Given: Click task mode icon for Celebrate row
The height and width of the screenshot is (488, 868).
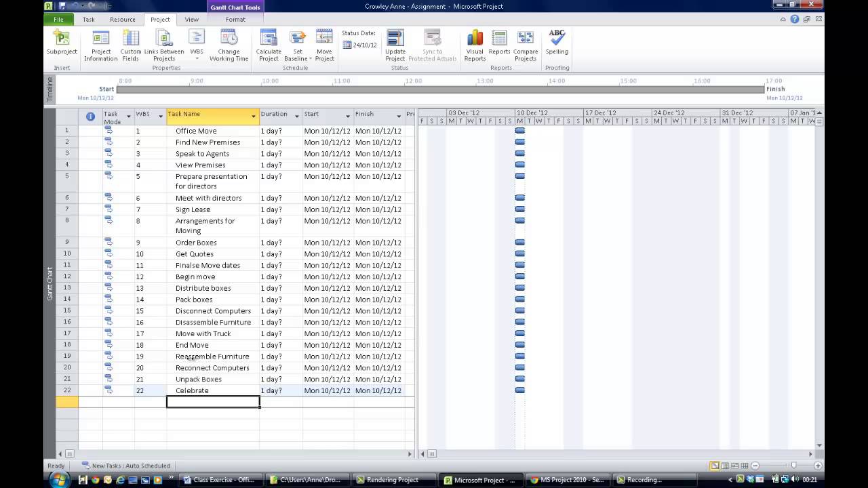Looking at the screenshot, I should (x=108, y=390).
